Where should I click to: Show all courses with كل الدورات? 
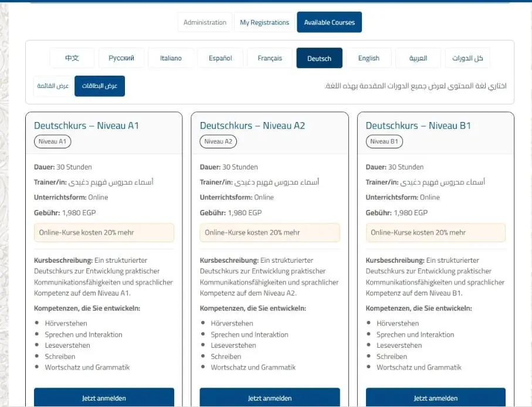pos(467,58)
